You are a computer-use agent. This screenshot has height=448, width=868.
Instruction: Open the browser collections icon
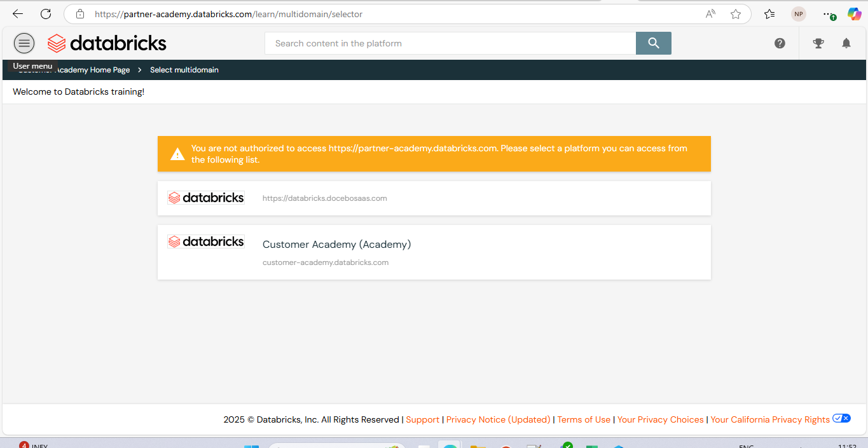click(x=769, y=13)
